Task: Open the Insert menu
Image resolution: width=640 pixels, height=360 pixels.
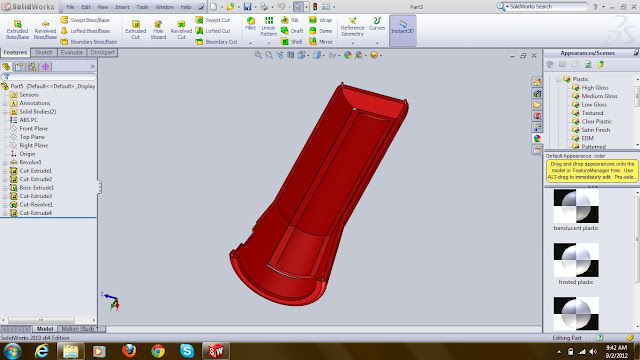Action: 122,7
